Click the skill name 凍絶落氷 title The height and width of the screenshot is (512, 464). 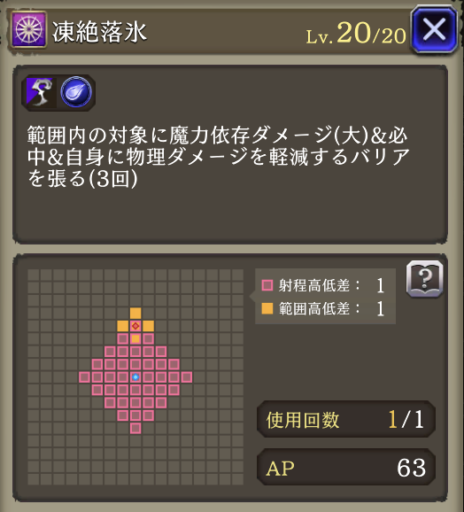[99, 32]
